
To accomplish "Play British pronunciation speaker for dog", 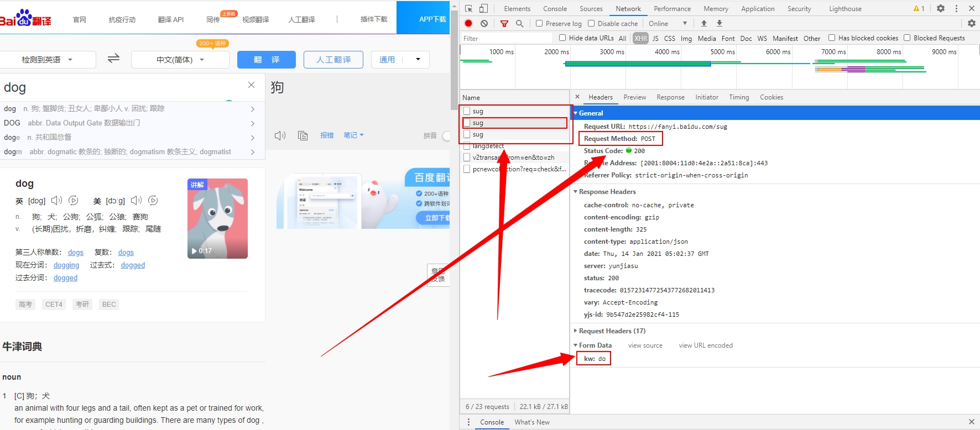I will click(x=56, y=200).
